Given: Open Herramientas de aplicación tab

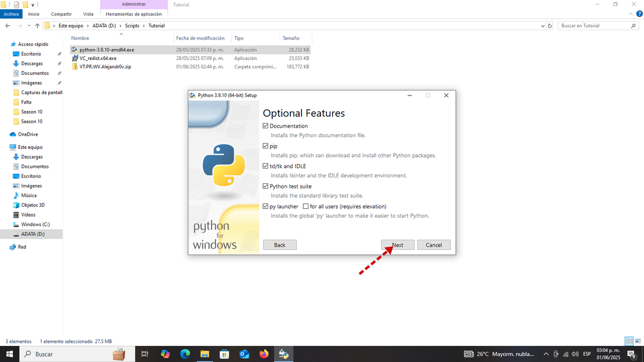Looking at the screenshot, I should [x=134, y=14].
